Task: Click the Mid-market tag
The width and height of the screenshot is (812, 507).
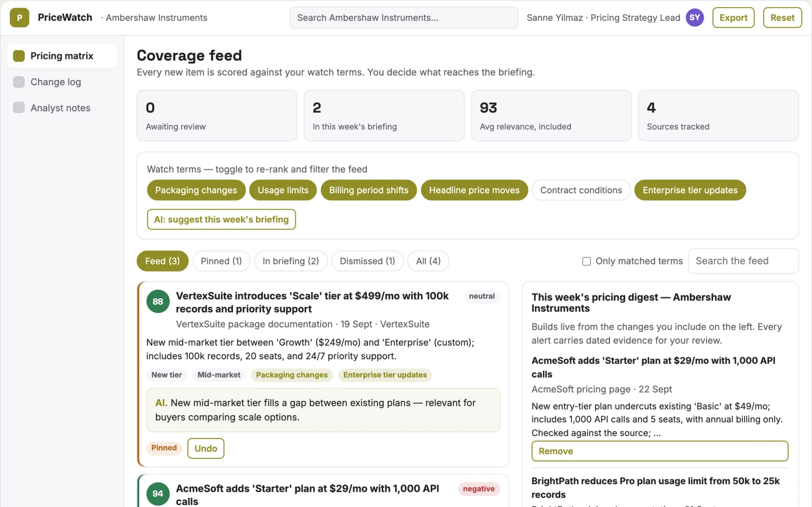Action: point(219,375)
